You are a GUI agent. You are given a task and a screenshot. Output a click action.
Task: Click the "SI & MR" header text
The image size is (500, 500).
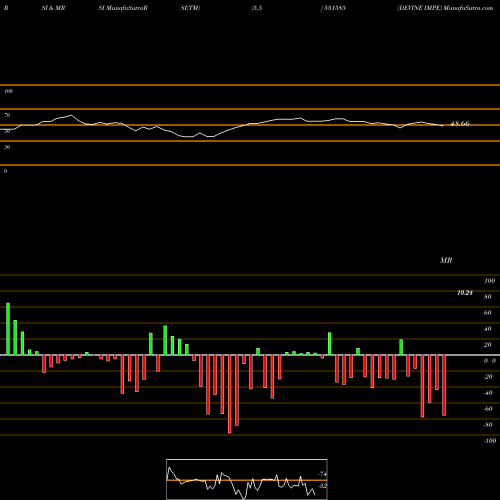(53, 8)
